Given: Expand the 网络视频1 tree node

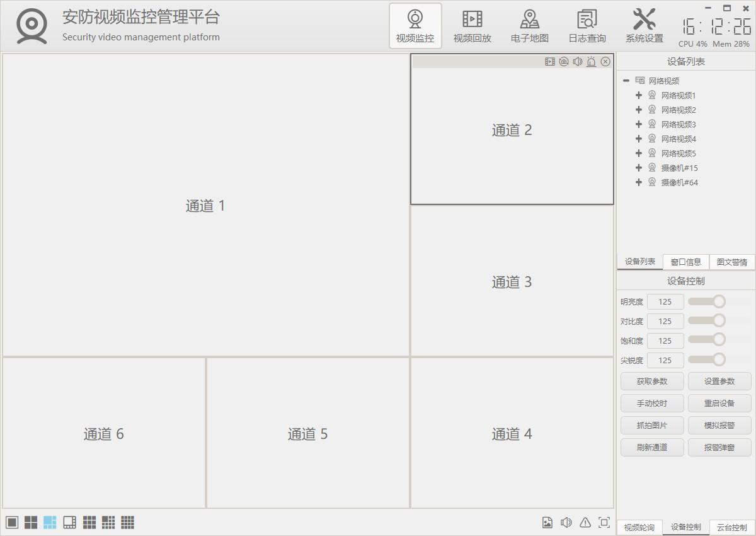Looking at the screenshot, I should [639, 95].
